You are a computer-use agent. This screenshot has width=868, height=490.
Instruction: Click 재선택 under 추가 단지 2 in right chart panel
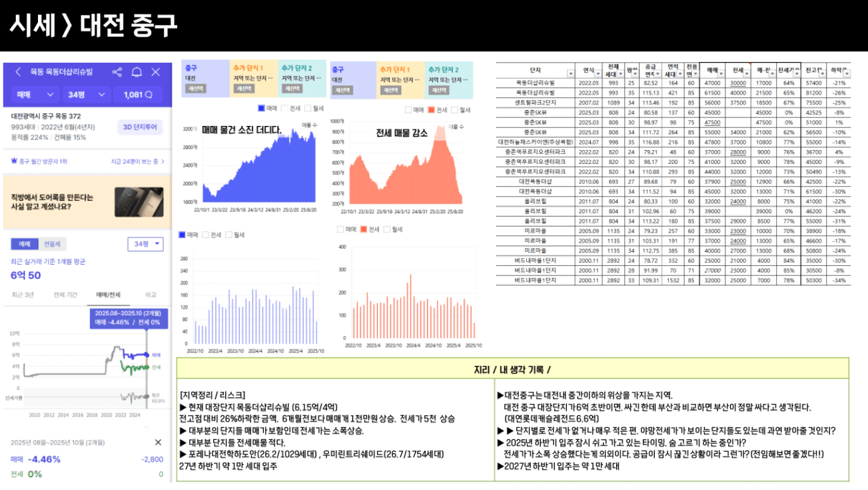point(440,90)
